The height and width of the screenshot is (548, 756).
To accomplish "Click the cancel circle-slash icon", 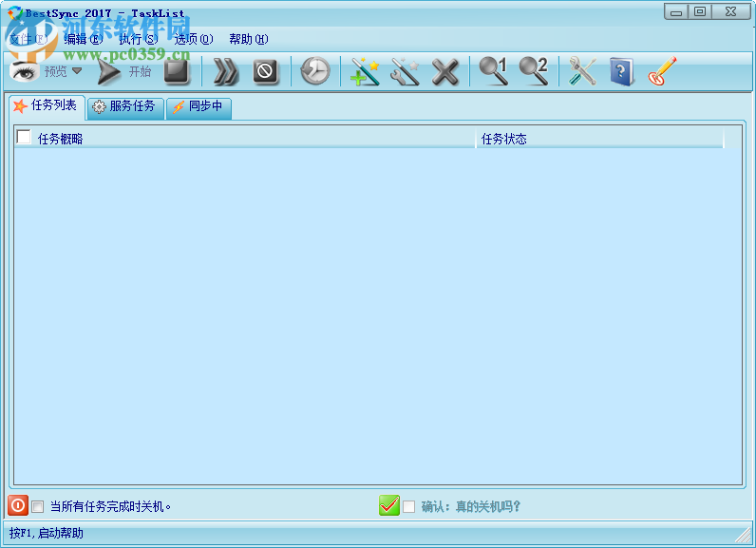I will [265, 71].
